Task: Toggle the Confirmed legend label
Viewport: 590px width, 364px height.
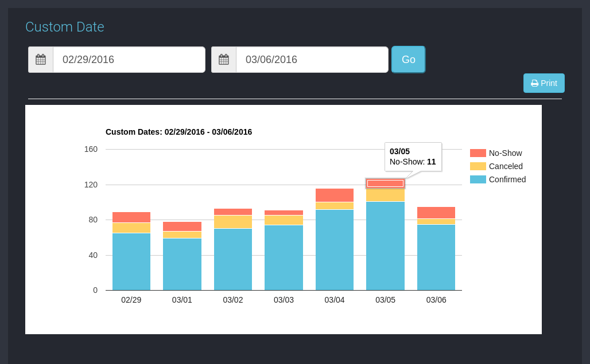Action: coord(507,179)
